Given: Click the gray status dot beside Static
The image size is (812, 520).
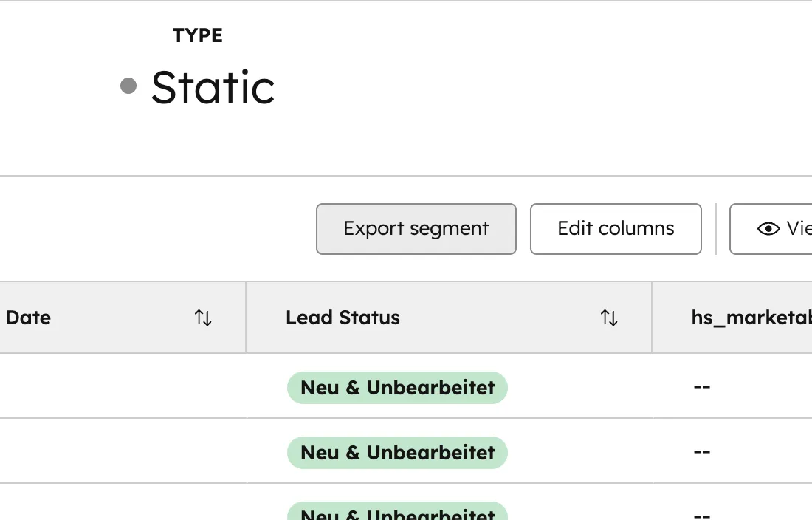Looking at the screenshot, I should [129, 86].
